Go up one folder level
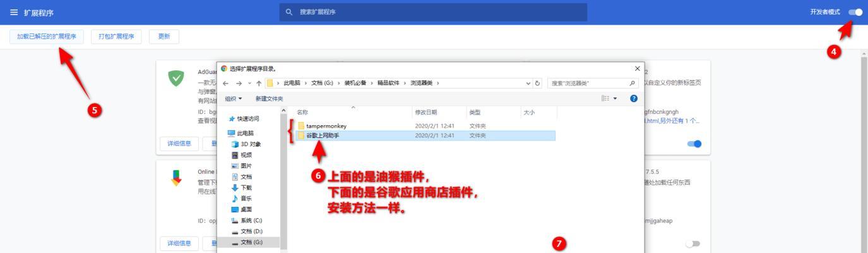The width and height of the screenshot is (868, 253). click(x=259, y=83)
